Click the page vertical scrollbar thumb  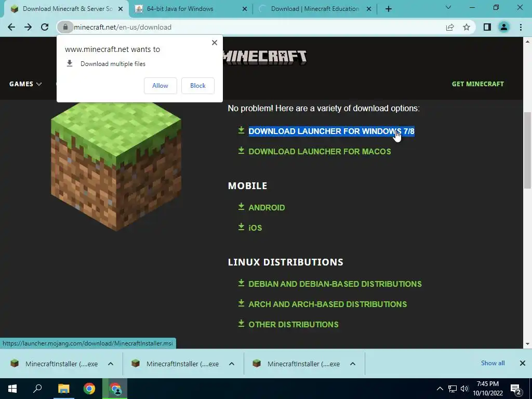(527, 150)
